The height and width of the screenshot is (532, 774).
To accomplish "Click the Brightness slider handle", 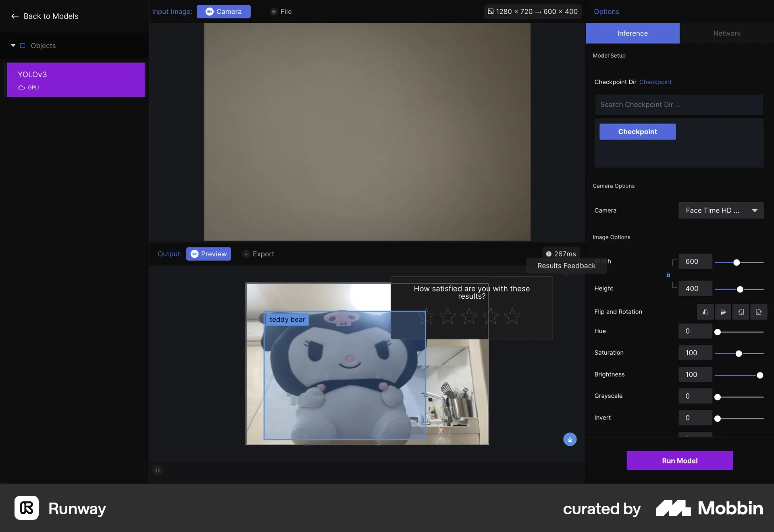I will coord(760,375).
